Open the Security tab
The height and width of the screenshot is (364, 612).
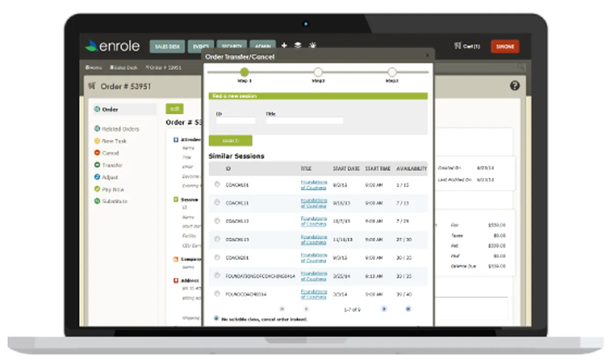232,46
